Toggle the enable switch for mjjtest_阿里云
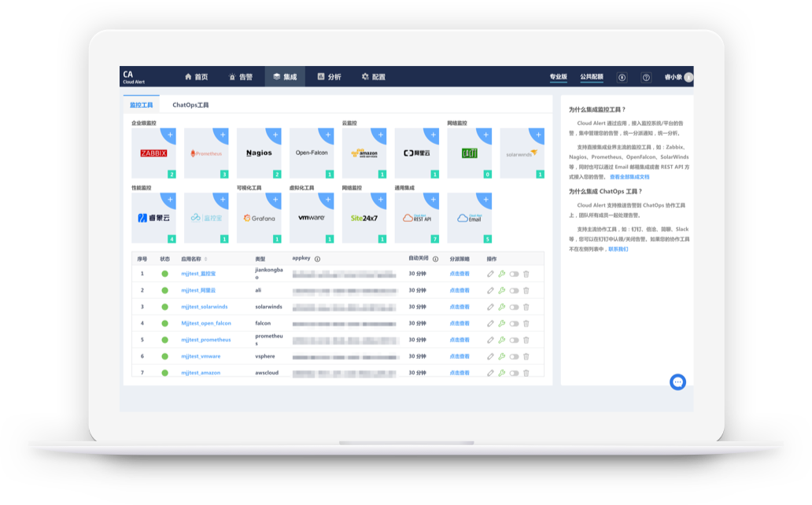This screenshot has height=505, width=812. point(515,290)
